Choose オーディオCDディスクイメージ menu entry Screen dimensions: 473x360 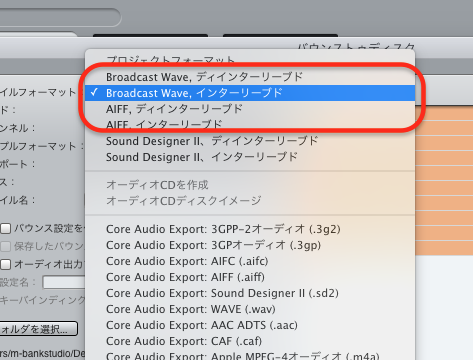(x=250, y=201)
